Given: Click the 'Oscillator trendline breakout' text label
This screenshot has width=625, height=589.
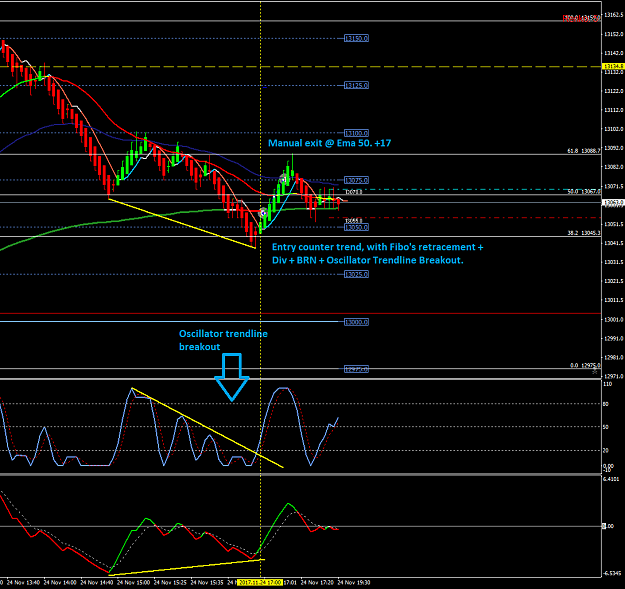Looking at the screenshot, I should (x=223, y=340).
